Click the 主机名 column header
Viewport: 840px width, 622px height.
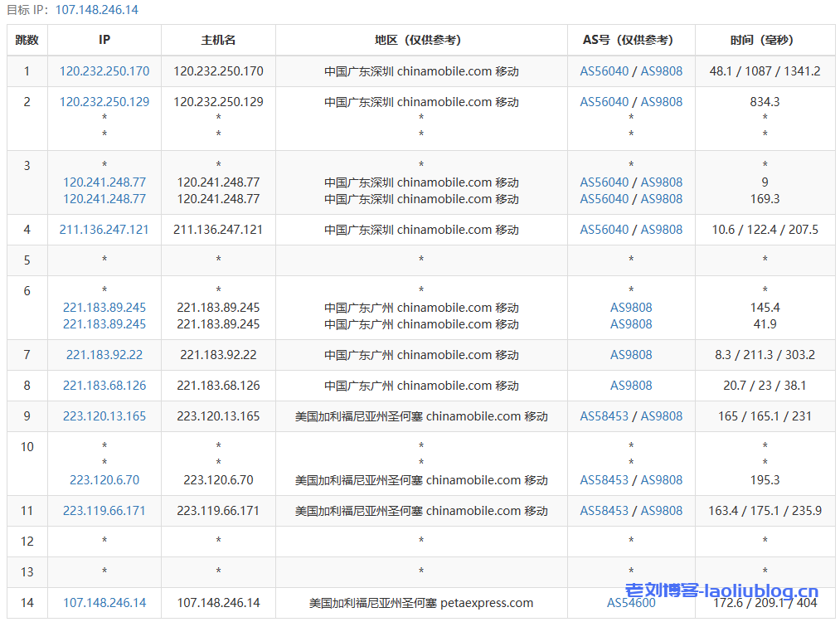click(218, 40)
